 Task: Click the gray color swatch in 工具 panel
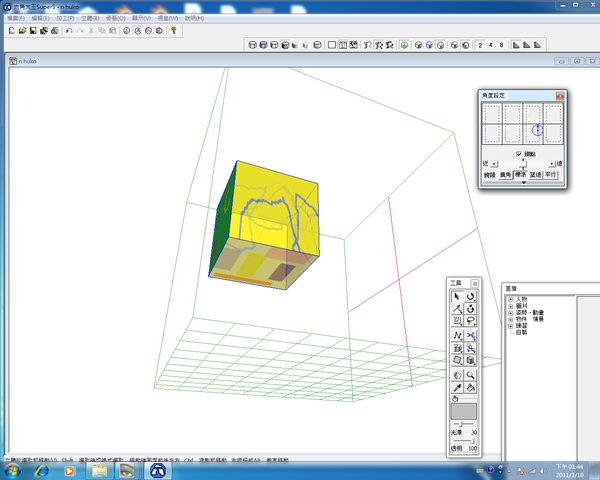[463, 411]
